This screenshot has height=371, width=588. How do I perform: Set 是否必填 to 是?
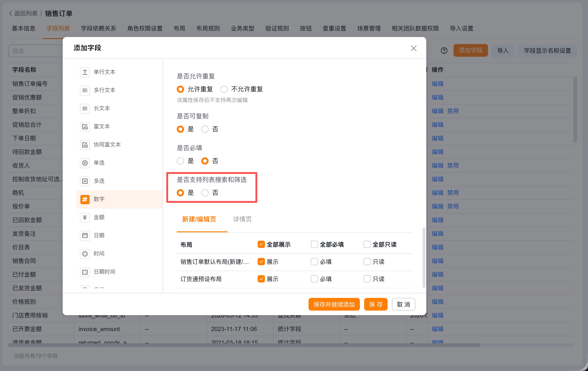pyautogui.click(x=180, y=161)
